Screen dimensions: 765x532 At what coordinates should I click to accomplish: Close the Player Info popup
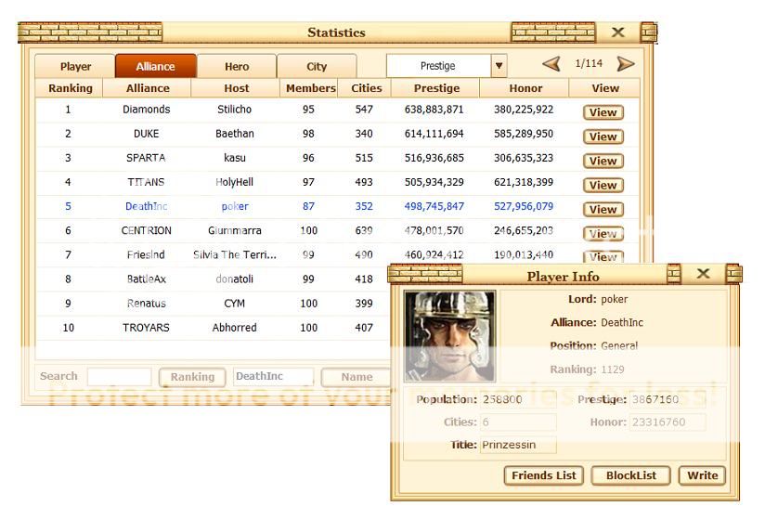[x=703, y=274]
